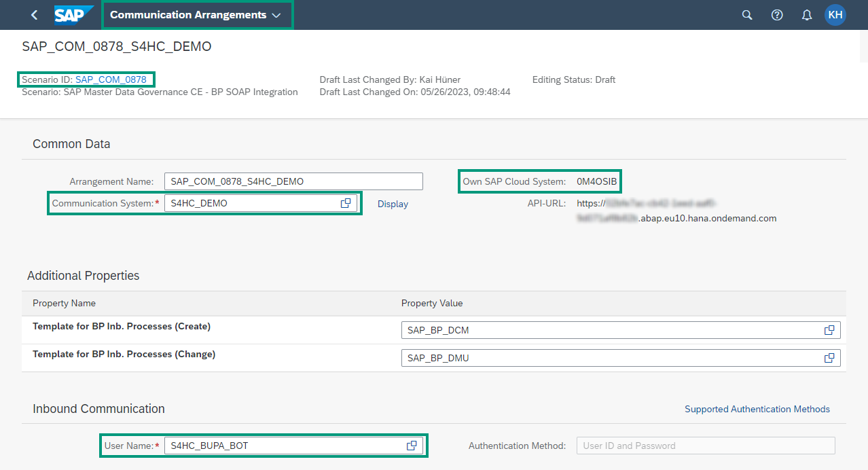This screenshot has height=470, width=868.
Task: Open value help for SAP_BP_DMU template
Action: (x=829, y=358)
